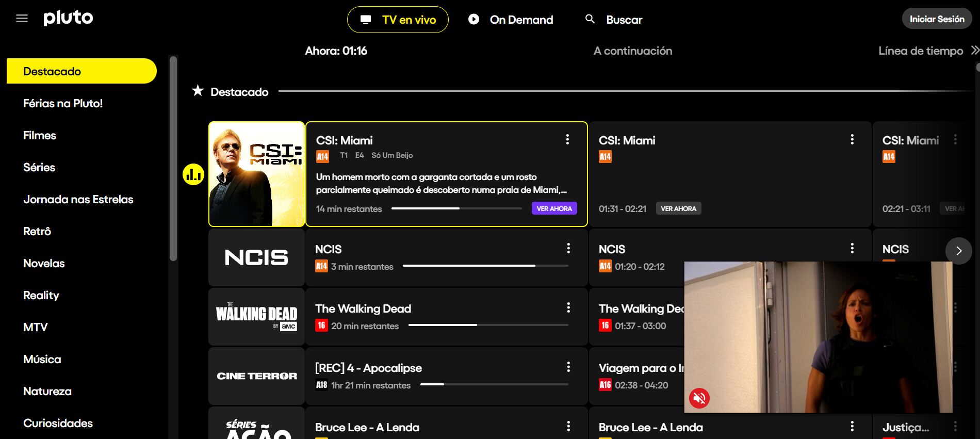Click [REC] 4 - Apocalipse progress bar
The height and width of the screenshot is (439, 980).
click(x=494, y=384)
